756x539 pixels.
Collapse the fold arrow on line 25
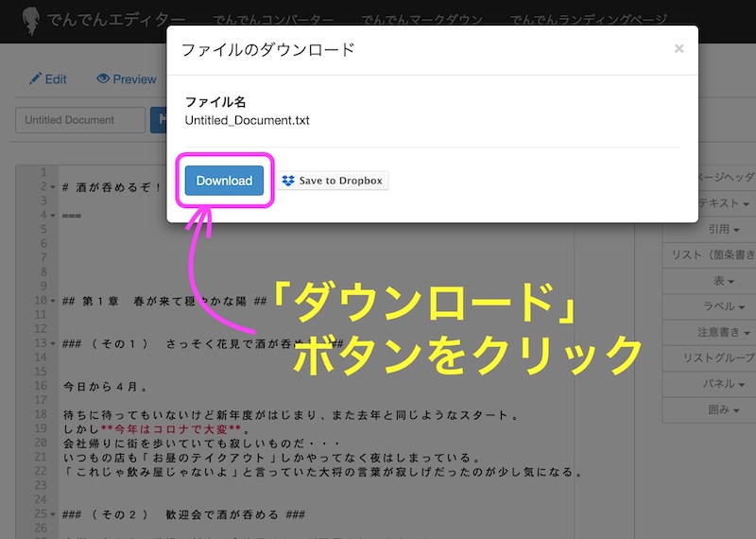(x=53, y=513)
